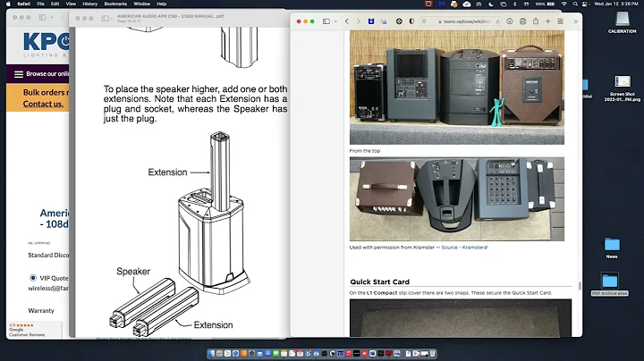644x361 pixels.
Task: Toggle the Safari sidebar in the front window
Action: 326,21
